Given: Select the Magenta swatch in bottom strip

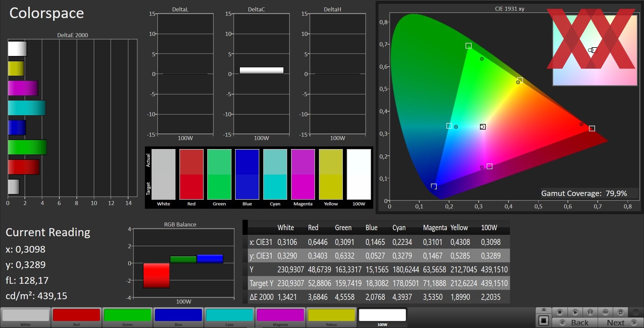Looking at the screenshot, I should (x=280, y=317).
